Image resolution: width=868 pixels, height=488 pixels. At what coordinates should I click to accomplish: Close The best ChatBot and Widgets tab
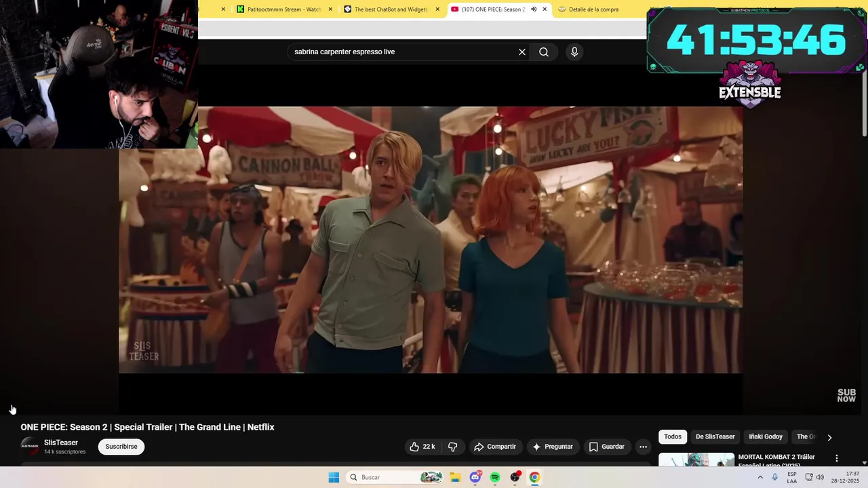437,9
